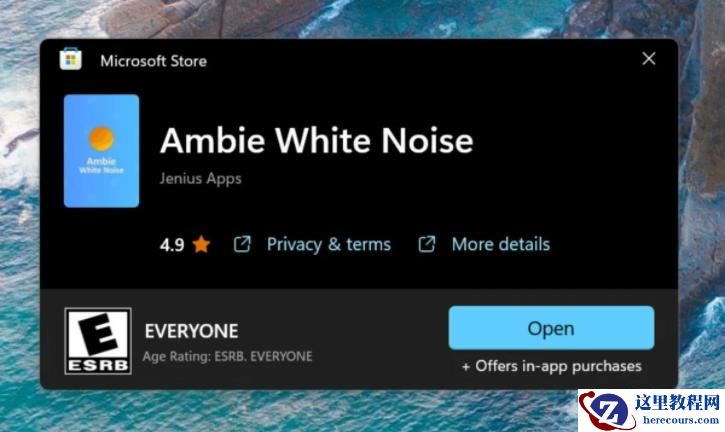This screenshot has height=432, width=725.
Task: Click the red-blue Z watermark logo
Action: point(607,411)
